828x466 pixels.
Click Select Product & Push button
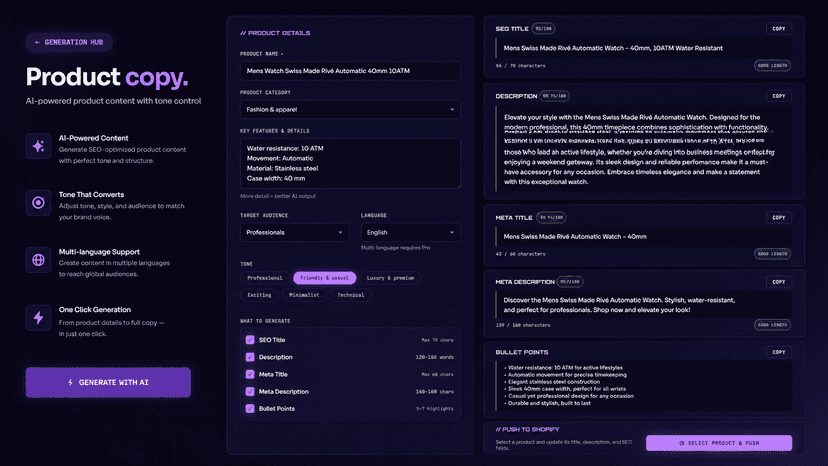point(719,443)
